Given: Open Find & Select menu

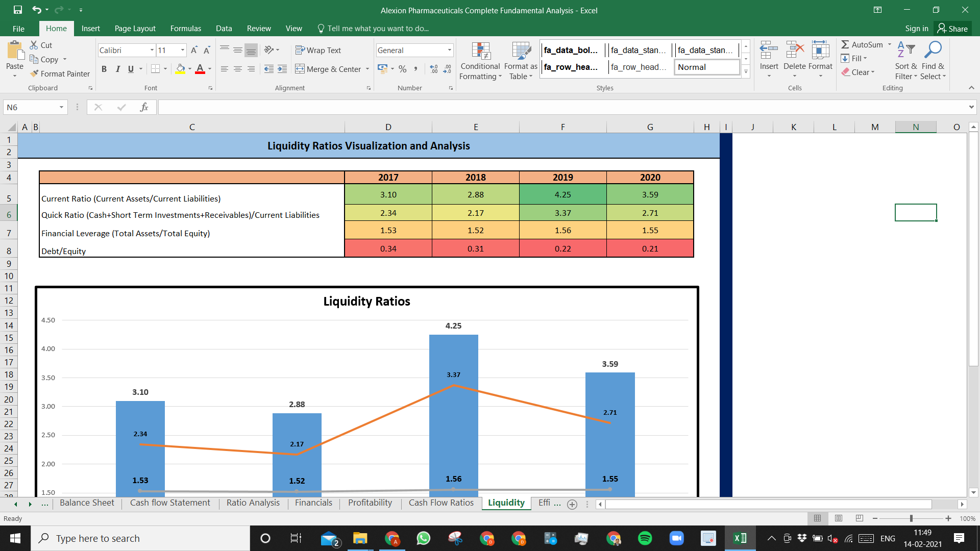Looking at the screenshot, I should click(933, 60).
